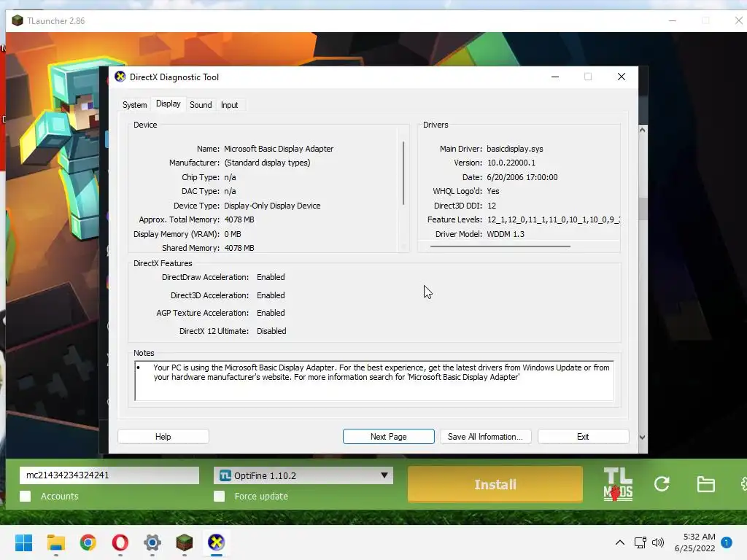Switch to TLauncher Minecraft block taskbar icon
The width and height of the screenshot is (747, 560).
[x=185, y=542]
